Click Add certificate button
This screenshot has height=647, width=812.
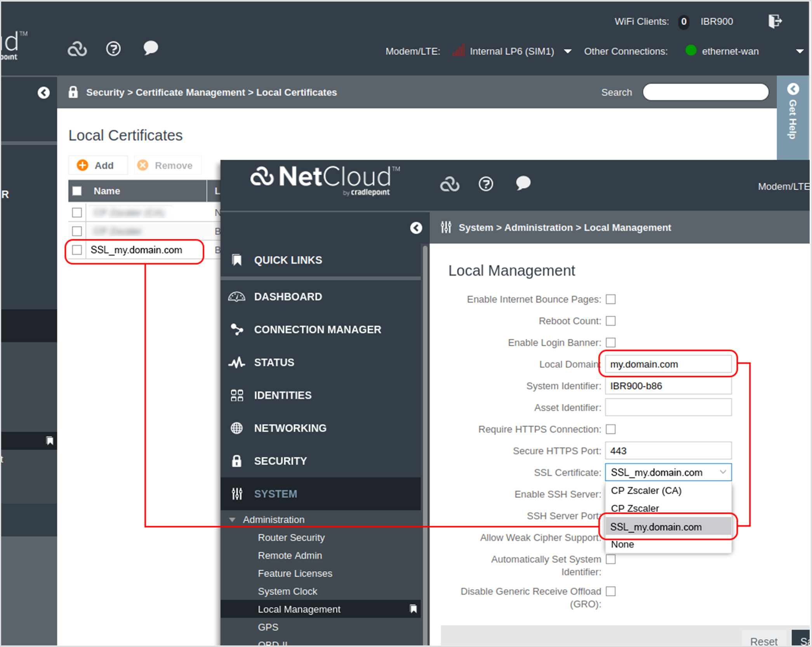[x=98, y=165]
